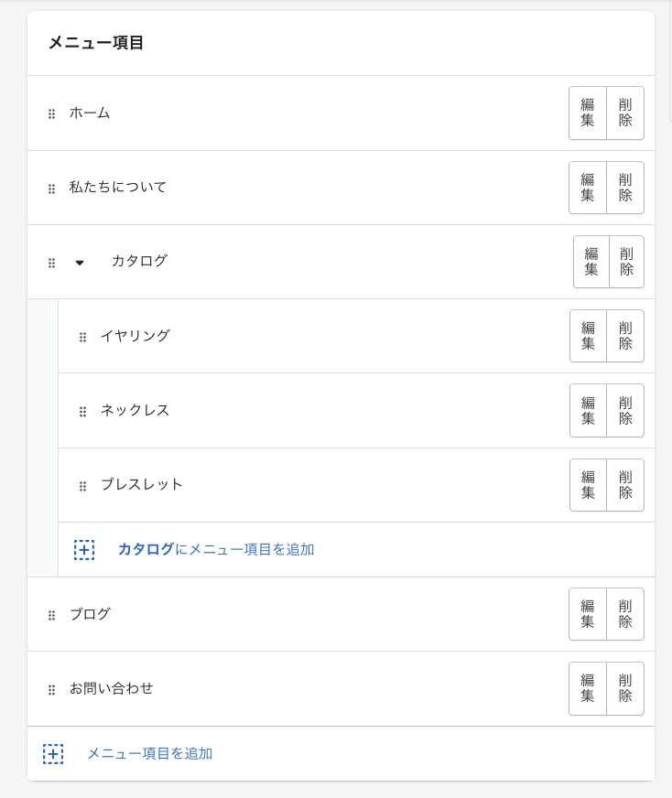This screenshot has height=798, width=672.
Task: Click drag handle icon beside ホーム
Action: point(51,113)
